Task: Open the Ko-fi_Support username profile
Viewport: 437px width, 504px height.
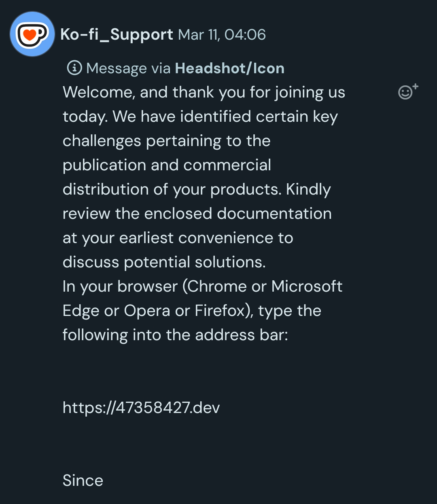Action: (x=117, y=35)
